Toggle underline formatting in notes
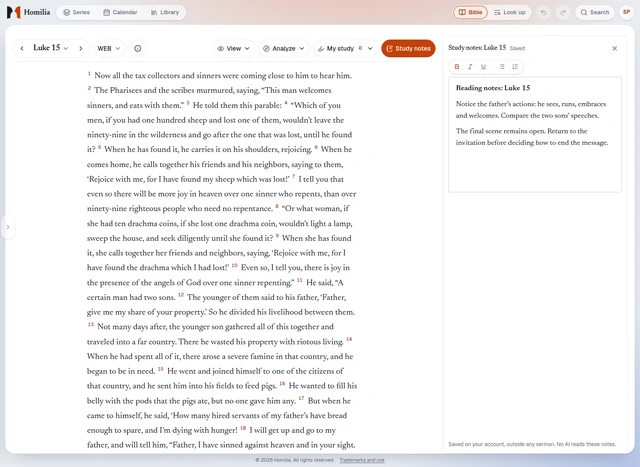Viewport: 640px width, 467px height. click(483, 67)
